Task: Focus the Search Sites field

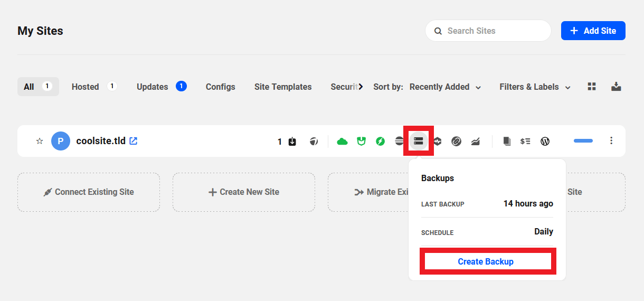Action: pos(488,31)
